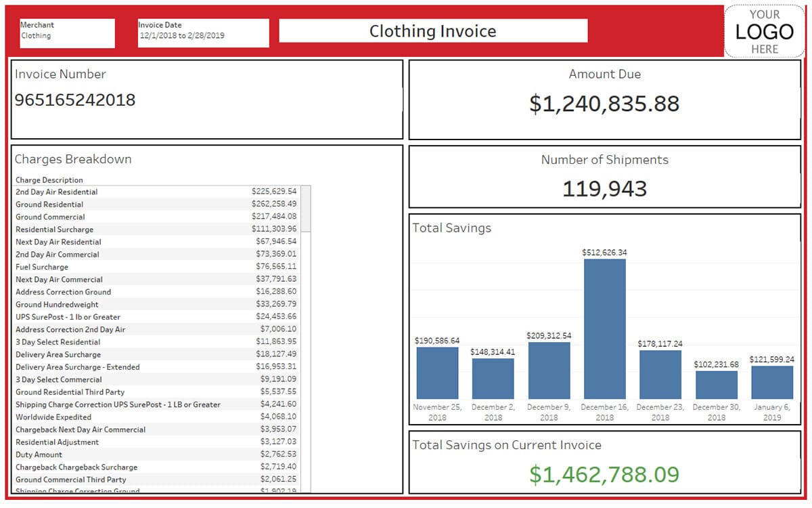Image resolution: width=812 pixels, height=508 pixels.
Task: Select the November 25, 2018 savings bar
Action: (437, 373)
